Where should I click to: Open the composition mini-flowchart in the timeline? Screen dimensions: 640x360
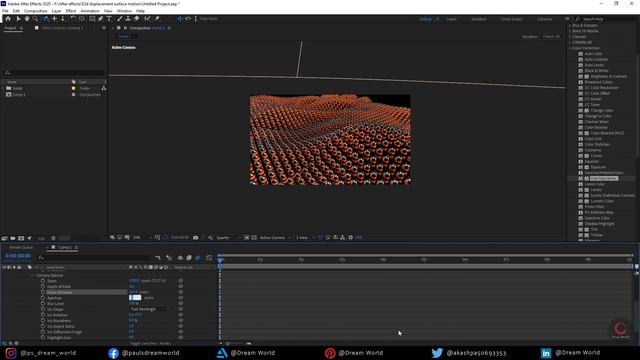158,258
